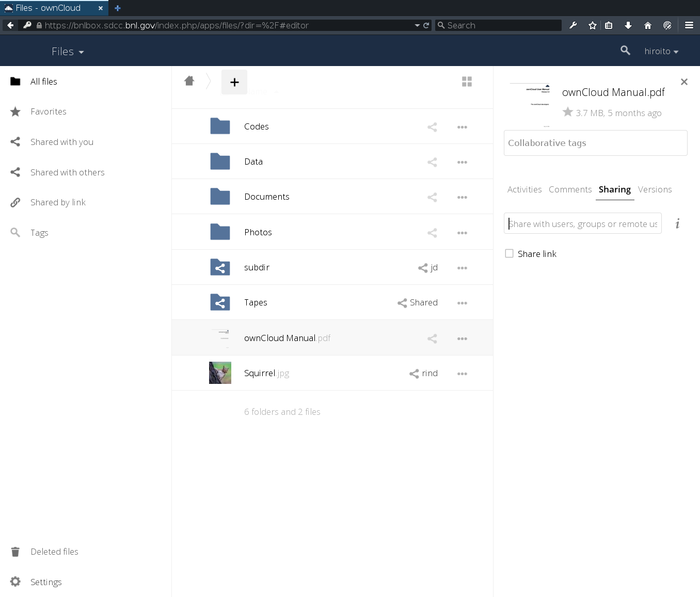Go back with browser back arrow
Viewport: 700px width, 597px height.
tap(10, 25)
